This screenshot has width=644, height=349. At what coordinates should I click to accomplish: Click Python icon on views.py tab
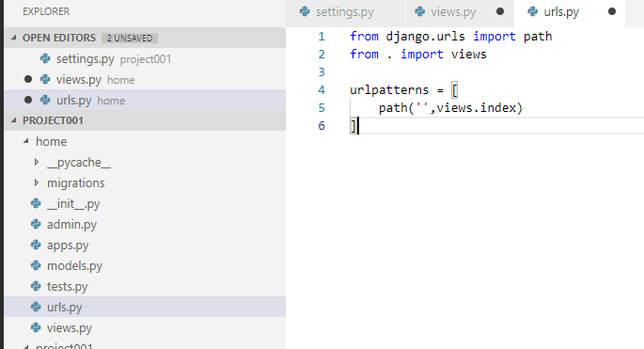419,11
